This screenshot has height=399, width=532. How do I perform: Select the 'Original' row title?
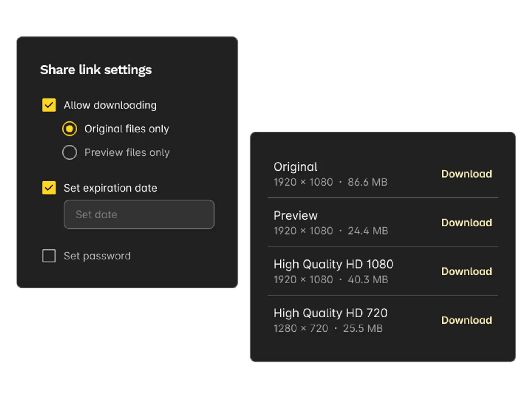tap(295, 167)
